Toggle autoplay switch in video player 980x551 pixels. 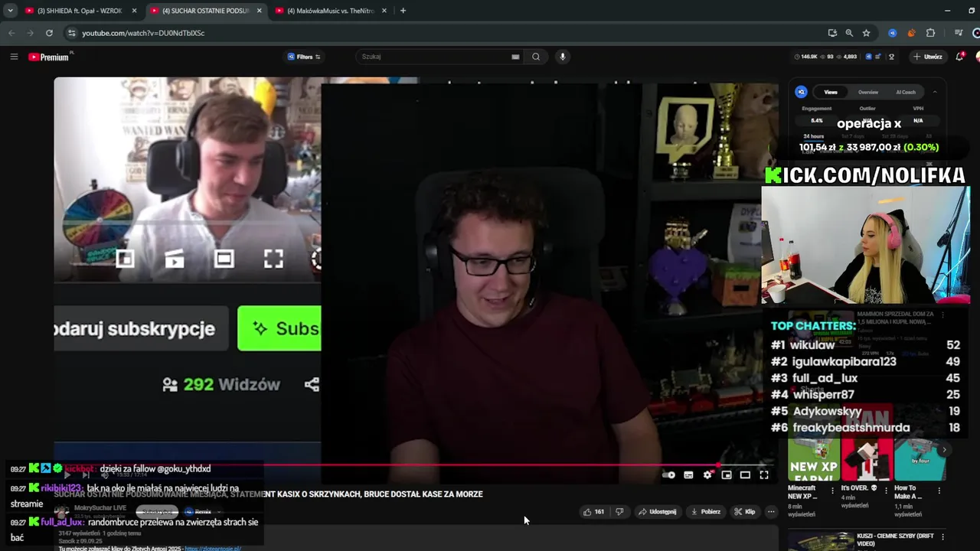668,475
